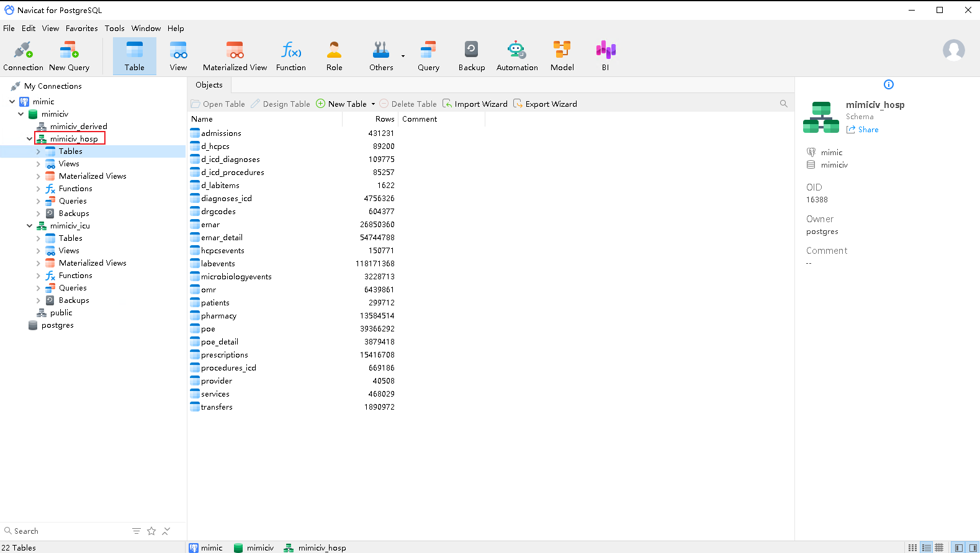Open the Materialized View objects

pyautogui.click(x=235, y=56)
